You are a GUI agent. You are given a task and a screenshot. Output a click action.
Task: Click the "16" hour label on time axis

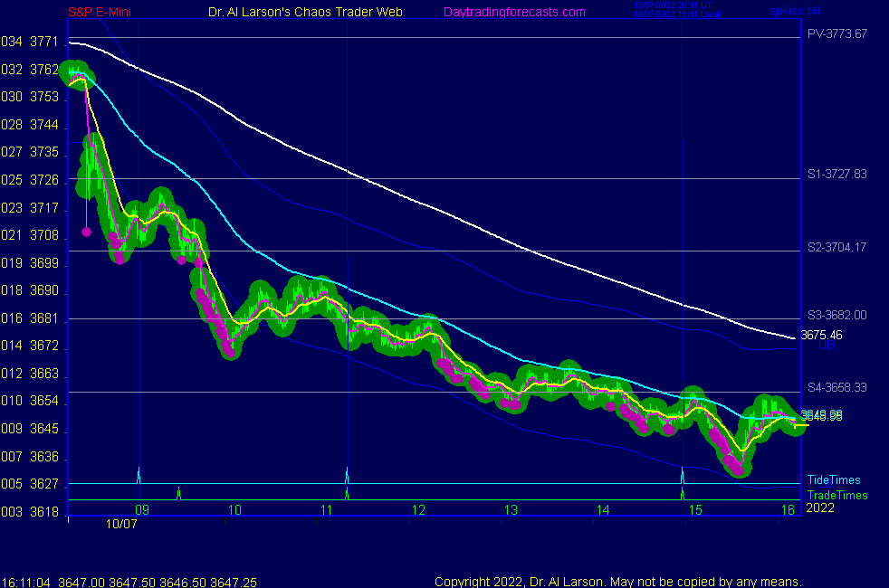coord(788,510)
